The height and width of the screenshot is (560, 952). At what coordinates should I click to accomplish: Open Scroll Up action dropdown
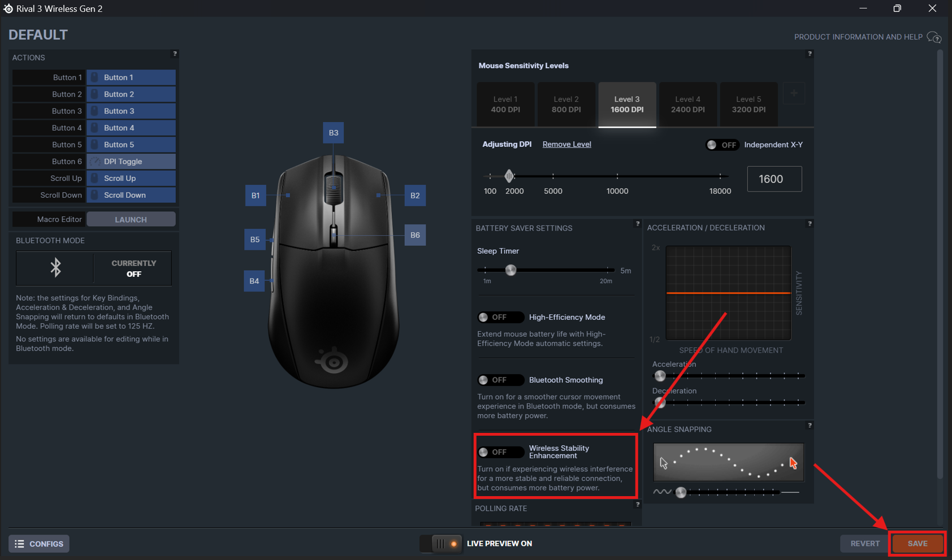pyautogui.click(x=131, y=179)
